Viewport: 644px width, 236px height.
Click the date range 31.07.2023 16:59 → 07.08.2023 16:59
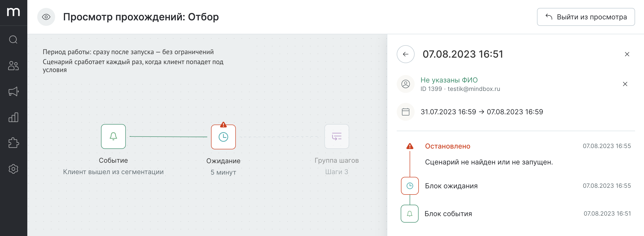[x=482, y=112]
